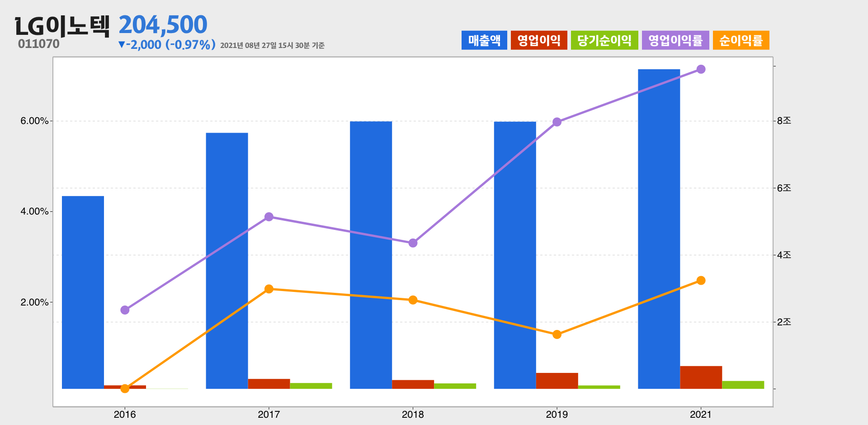868x425 pixels.
Task: Click the 2019 purple operating margin point
Action: click(557, 122)
